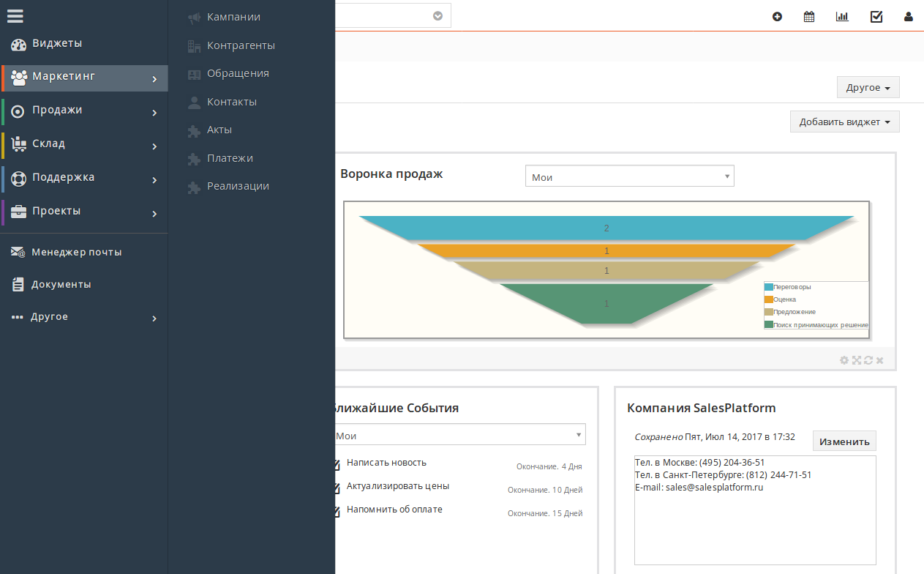Image resolution: width=924 pixels, height=574 pixels.
Task: Open the reports bar chart icon
Action: (842, 16)
